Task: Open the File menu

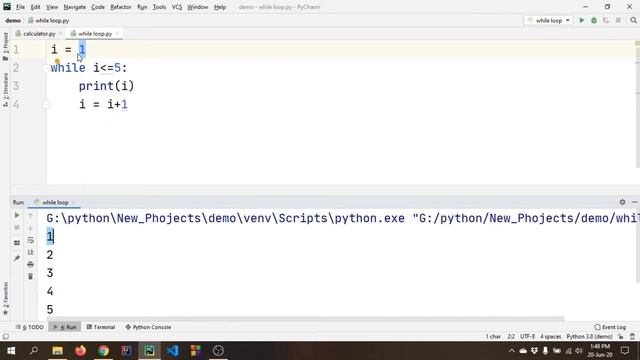Action: pos(20,7)
